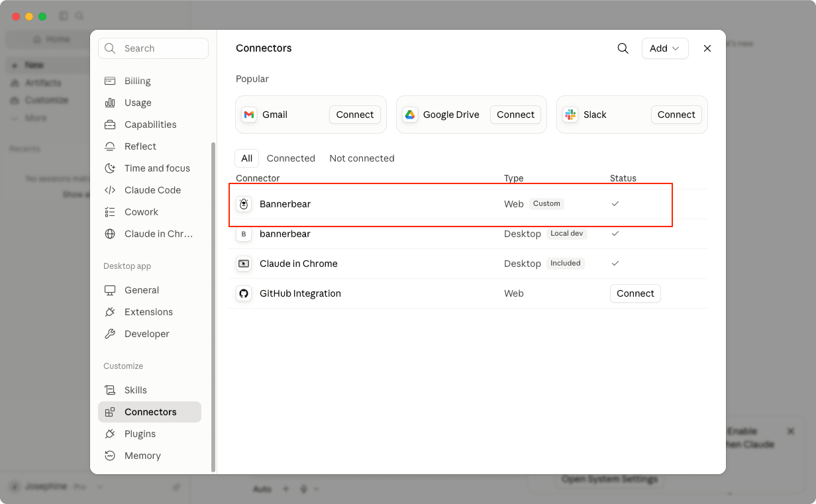Focus the settings Search field
Screen dimensions: 816x504
(x=153, y=48)
